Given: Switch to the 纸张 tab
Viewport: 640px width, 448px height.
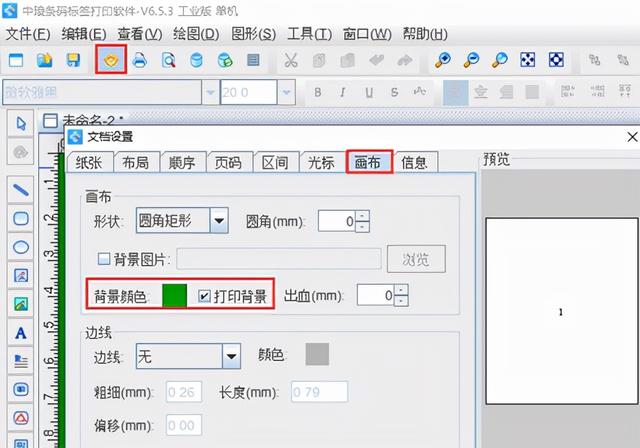Looking at the screenshot, I should 89,163.
